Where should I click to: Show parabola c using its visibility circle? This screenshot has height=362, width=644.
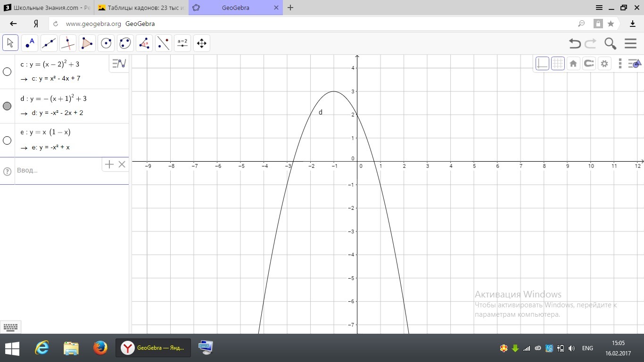(7, 72)
